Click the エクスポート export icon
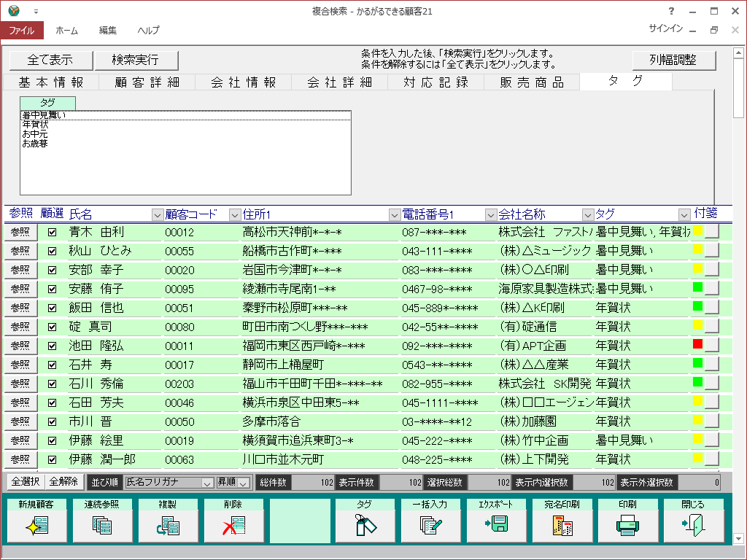The height and width of the screenshot is (560, 747). click(x=496, y=524)
